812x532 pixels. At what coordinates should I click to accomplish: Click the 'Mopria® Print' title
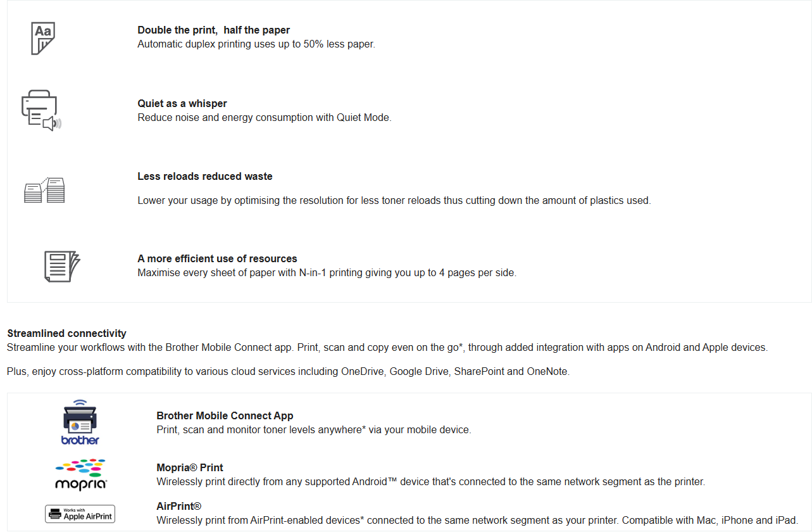(190, 467)
